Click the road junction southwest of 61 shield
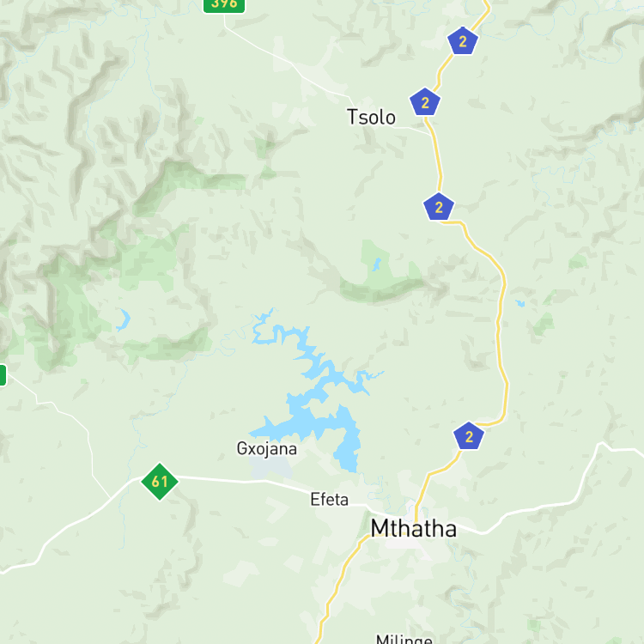The image size is (644, 644). 111,498
